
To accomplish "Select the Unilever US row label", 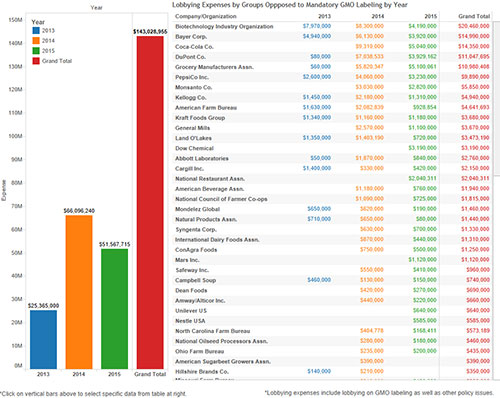I will [x=191, y=311].
